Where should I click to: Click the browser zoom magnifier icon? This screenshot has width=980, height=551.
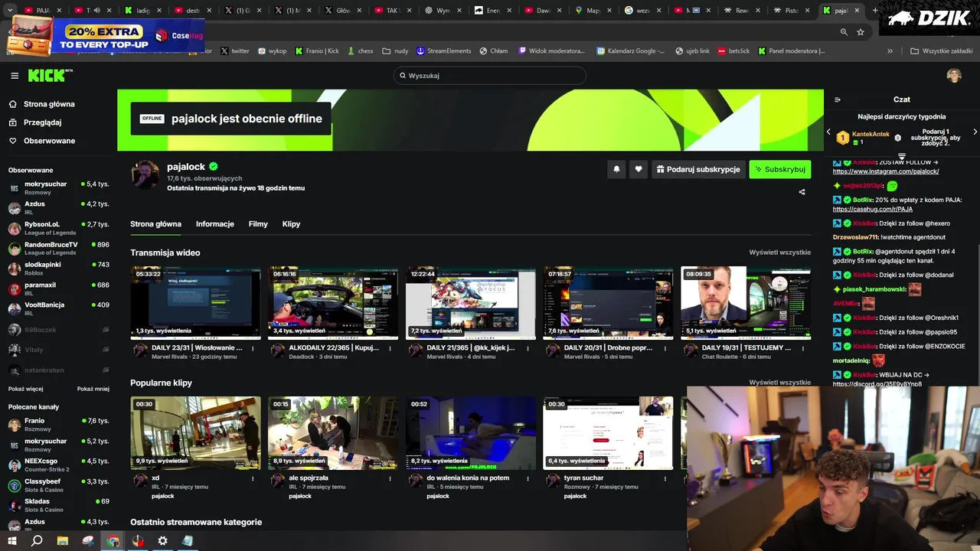click(x=844, y=32)
